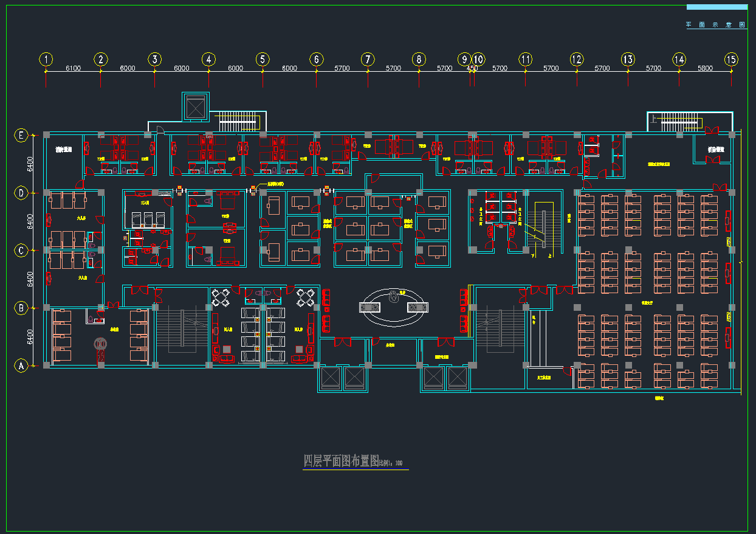The height and width of the screenshot is (534, 756).
Task: Click the 5800 dimension text
Action: 705,68
